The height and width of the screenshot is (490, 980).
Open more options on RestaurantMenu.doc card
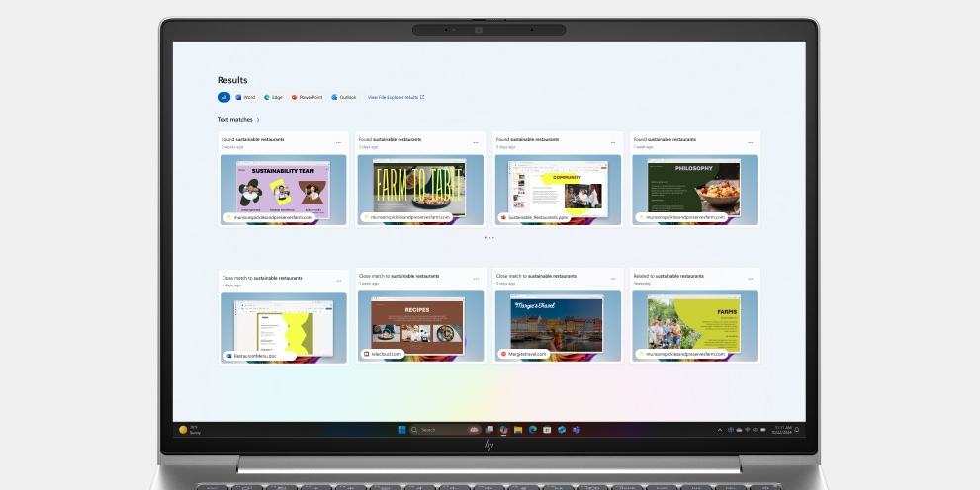(x=339, y=281)
